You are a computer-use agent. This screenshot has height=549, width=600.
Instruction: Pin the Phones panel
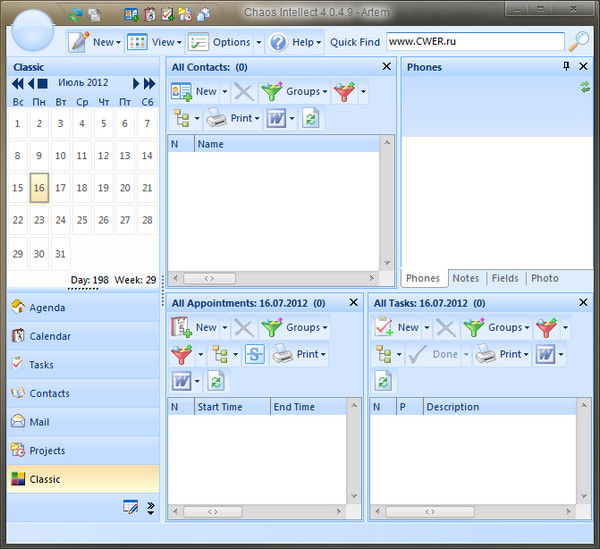point(567,66)
